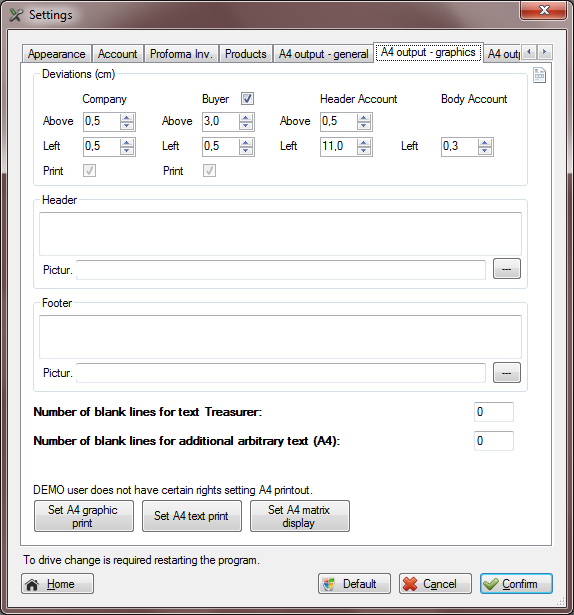This screenshot has height=615, width=574.
Task: Increase Company Above value with up arrow
Action: [x=127, y=118]
